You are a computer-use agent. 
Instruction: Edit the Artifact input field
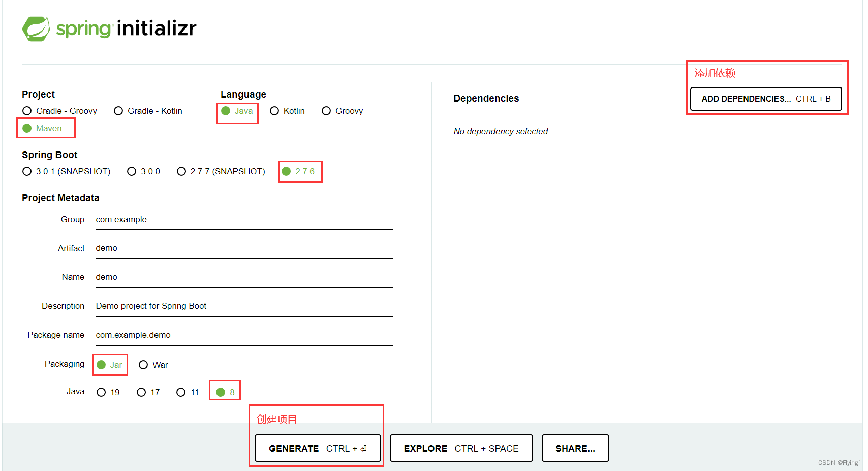click(x=244, y=248)
